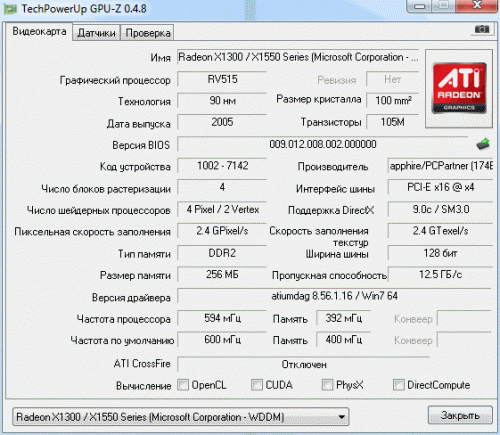Image resolution: width=500 pixels, height=435 pixels.
Task: Click the 2005 release date field
Action: click(222, 122)
